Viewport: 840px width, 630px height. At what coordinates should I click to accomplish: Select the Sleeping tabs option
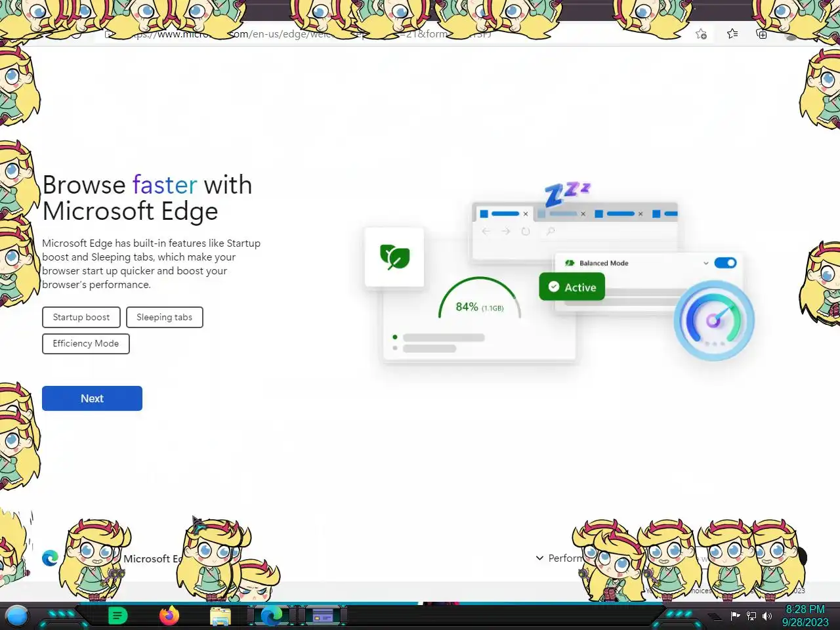[x=165, y=317]
